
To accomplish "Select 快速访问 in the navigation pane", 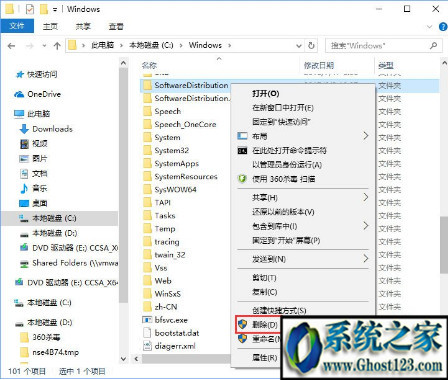I will pos(42,74).
